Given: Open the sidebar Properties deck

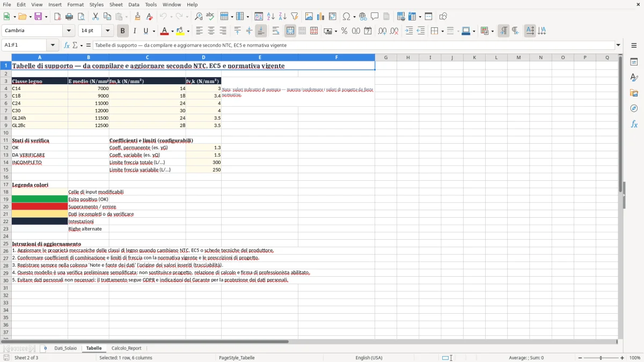Looking at the screenshot, I should pyautogui.click(x=634, y=62).
